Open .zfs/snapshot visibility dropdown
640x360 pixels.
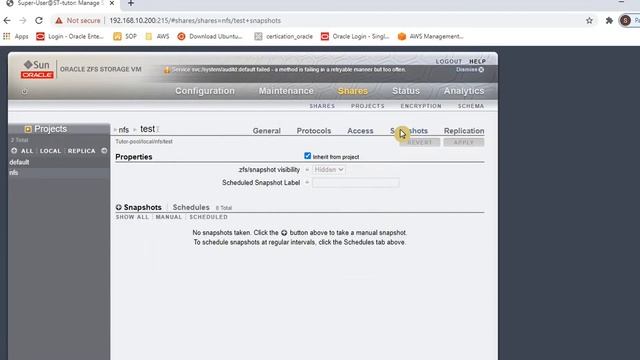click(x=329, y=170)
